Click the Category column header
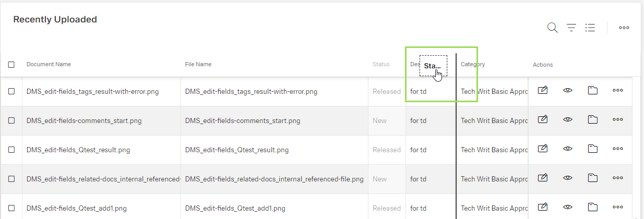Image resolution: width=644 pixels, height=219 pixels. [473, 65]
